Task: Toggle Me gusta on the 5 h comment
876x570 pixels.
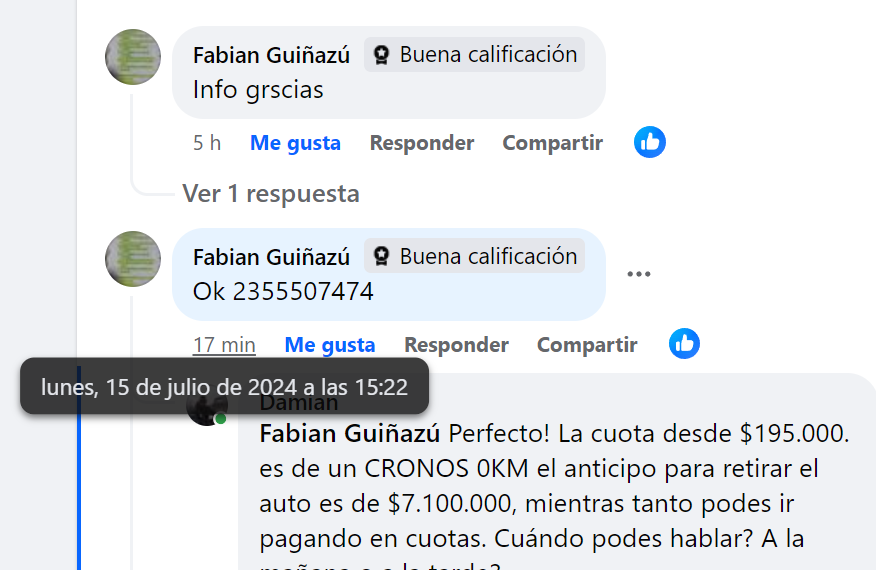Action: [x=295, y=143]
